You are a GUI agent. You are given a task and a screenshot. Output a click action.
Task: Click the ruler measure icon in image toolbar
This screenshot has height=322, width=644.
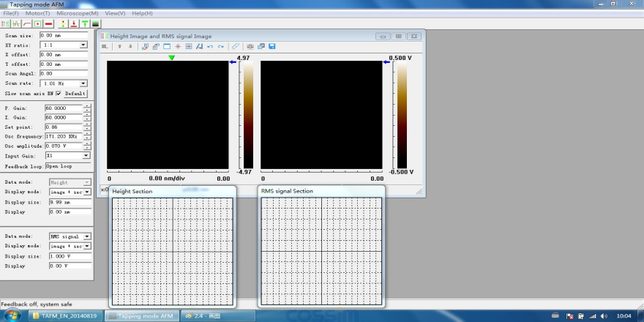236,47
